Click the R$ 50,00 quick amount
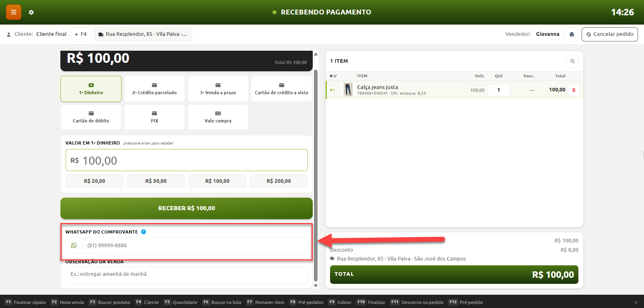Viewport: 644px width, 308px height. click(156, 181)
